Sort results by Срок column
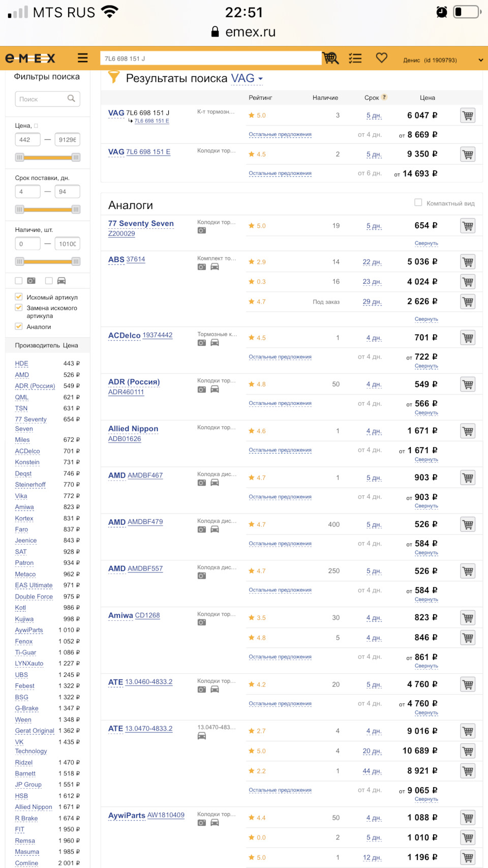Viewport: 488px width, 868px height. [372, 98]
